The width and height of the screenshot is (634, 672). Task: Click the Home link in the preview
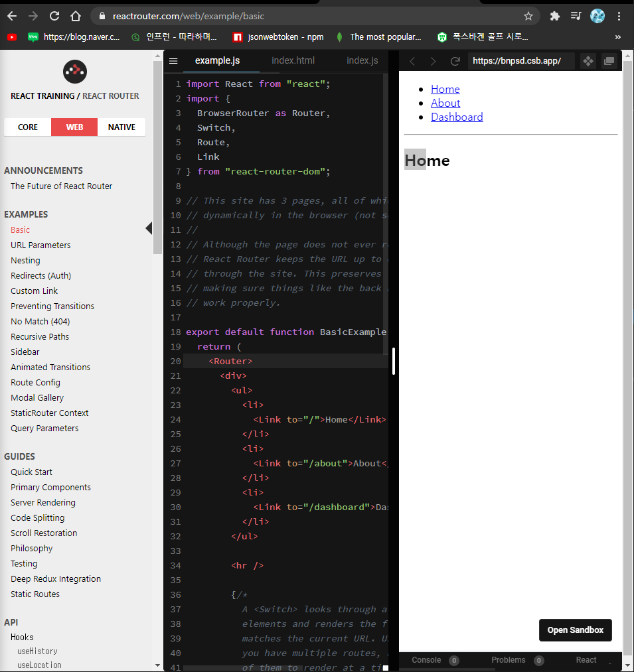(x=445, y=89)
